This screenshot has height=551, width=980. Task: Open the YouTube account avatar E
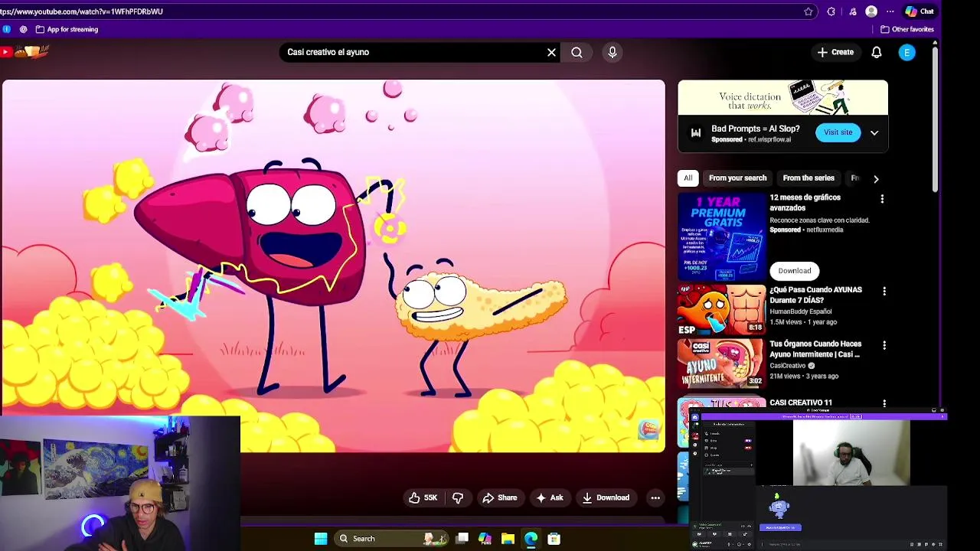tap(907, 52)
